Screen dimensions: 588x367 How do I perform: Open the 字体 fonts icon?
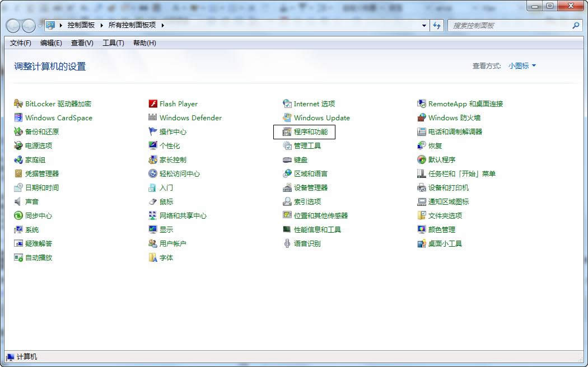153,257
